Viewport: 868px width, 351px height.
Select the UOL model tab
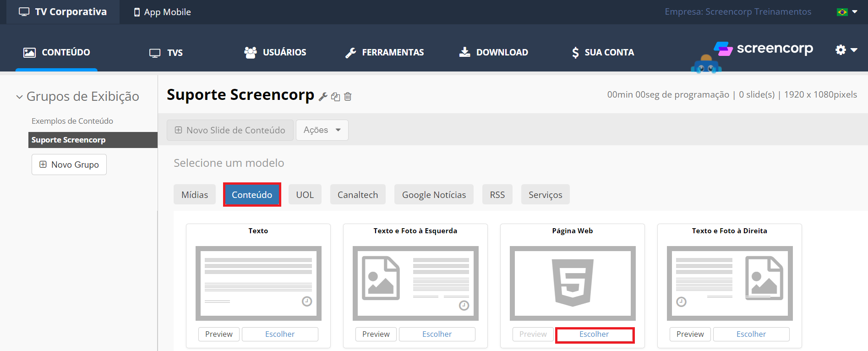tap(305, 195)
